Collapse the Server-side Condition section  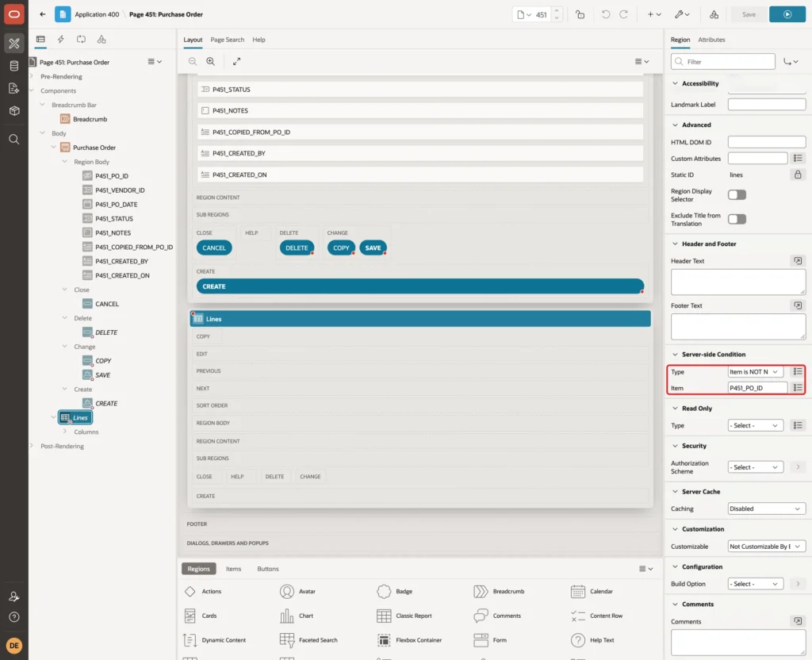(675, 355)
